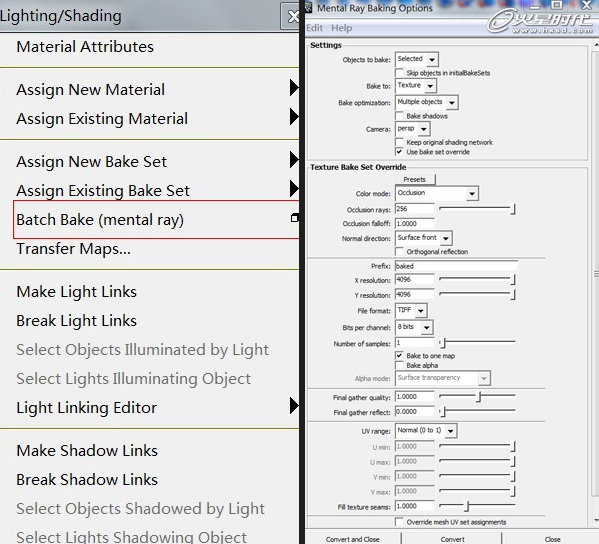This screenshot has width=599, height=544.
Task: Click the Close button at bottom
Action: coord(552,539)
